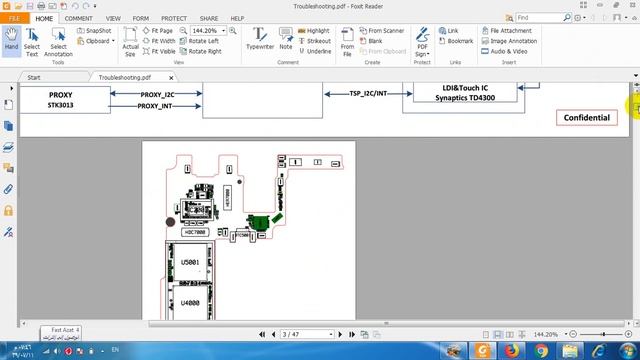Viewport: 640px width, 360px height.
Task: Rotate the page left
Action: (200, 41)
